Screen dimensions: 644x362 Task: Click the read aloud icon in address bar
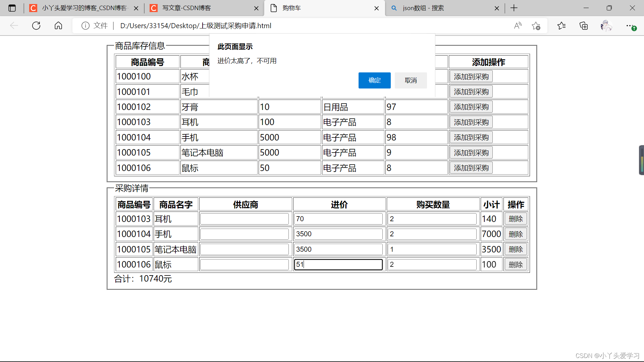(x=518, y=26)
